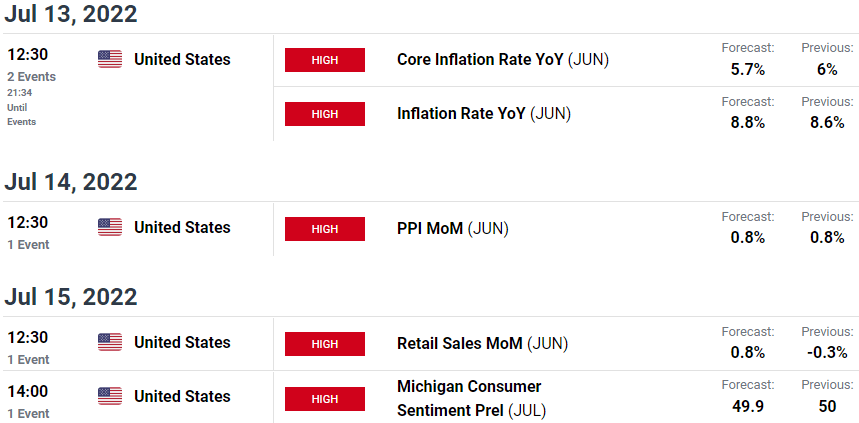
Task: Open Core Inflation Rate YoY event
Action: click(x=502, y=59)
